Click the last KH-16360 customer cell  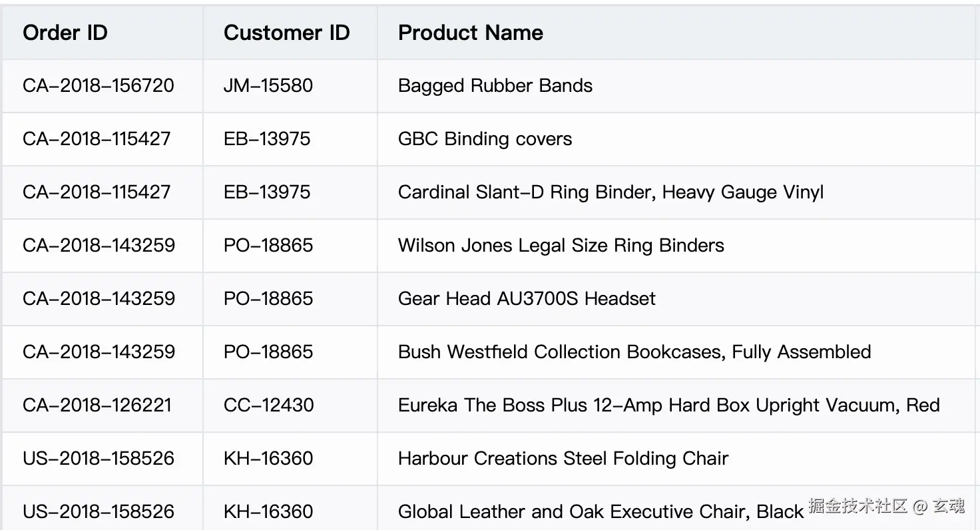pyautogui.click(x=268, y=512)
